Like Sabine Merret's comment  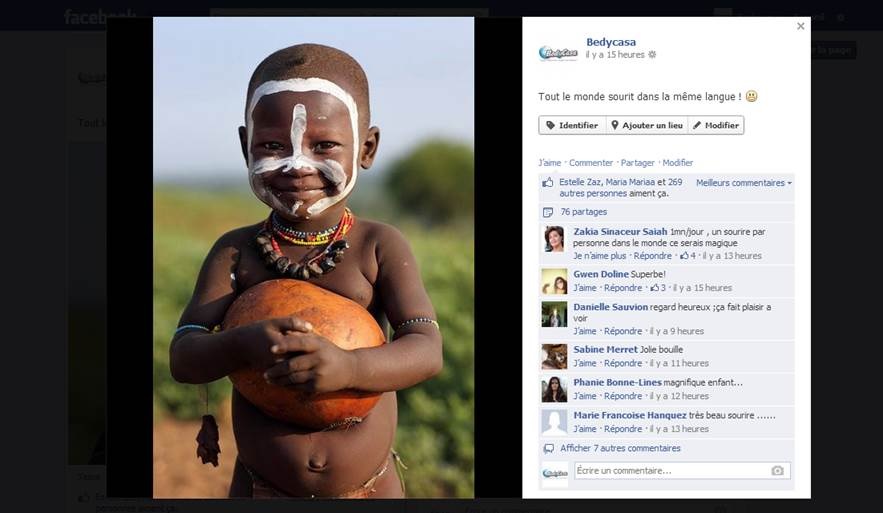pos(585,364)
